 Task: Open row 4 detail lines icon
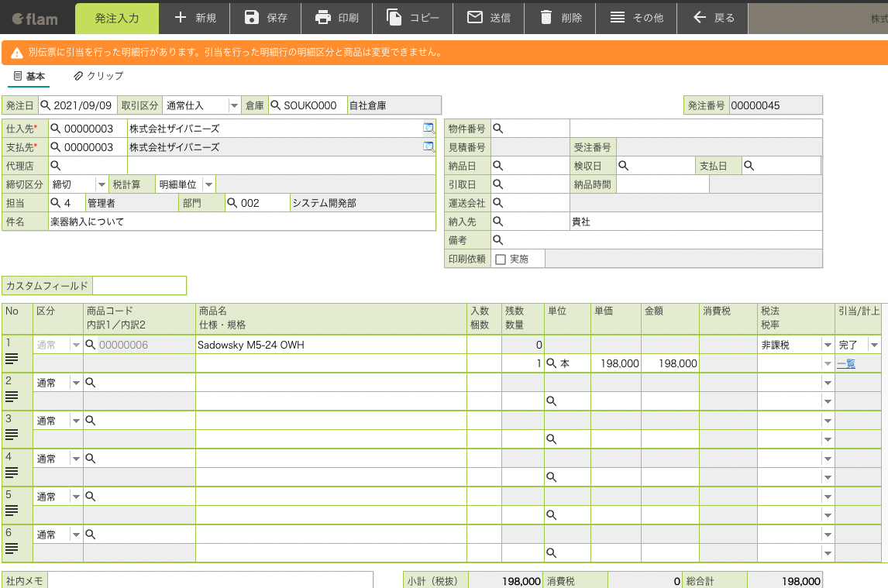[x=12, y=473]
